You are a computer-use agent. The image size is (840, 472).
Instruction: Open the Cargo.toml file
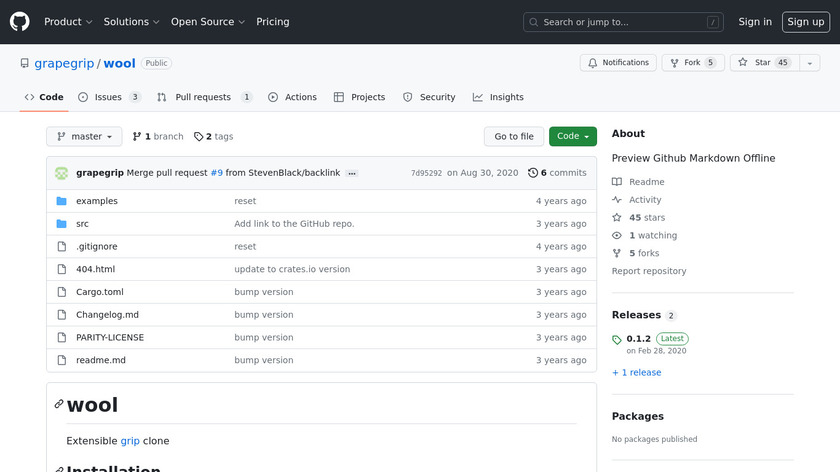[100, 292]
